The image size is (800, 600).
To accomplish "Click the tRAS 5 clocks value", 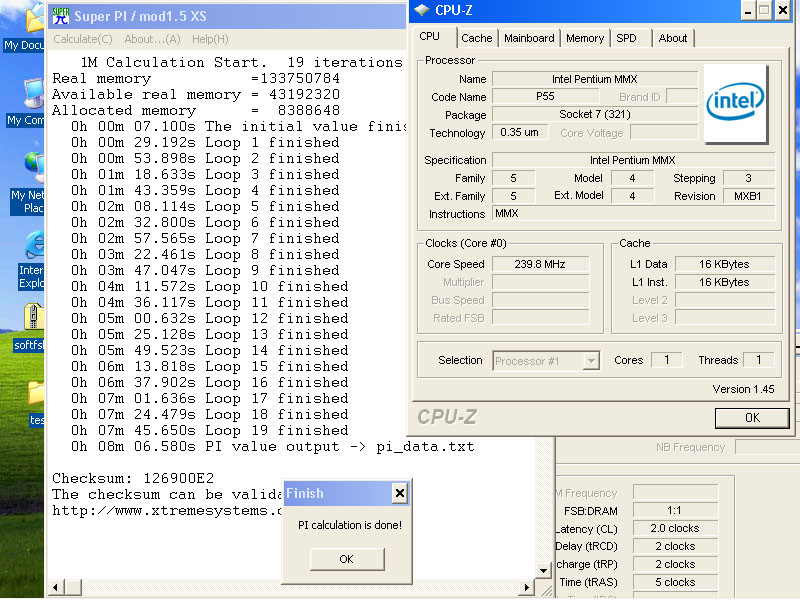I will coord(675,582).
